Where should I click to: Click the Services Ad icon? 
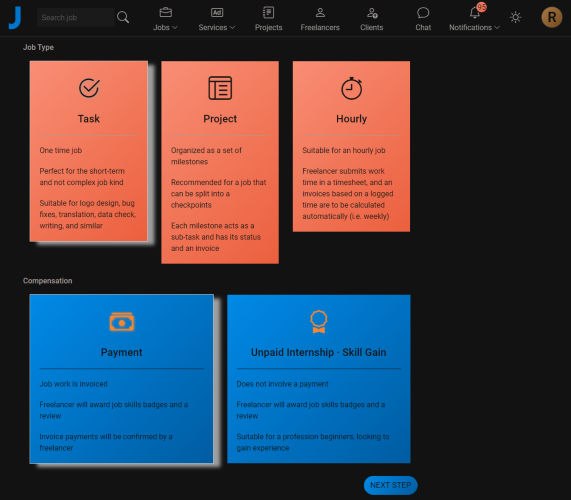[217, 12]
